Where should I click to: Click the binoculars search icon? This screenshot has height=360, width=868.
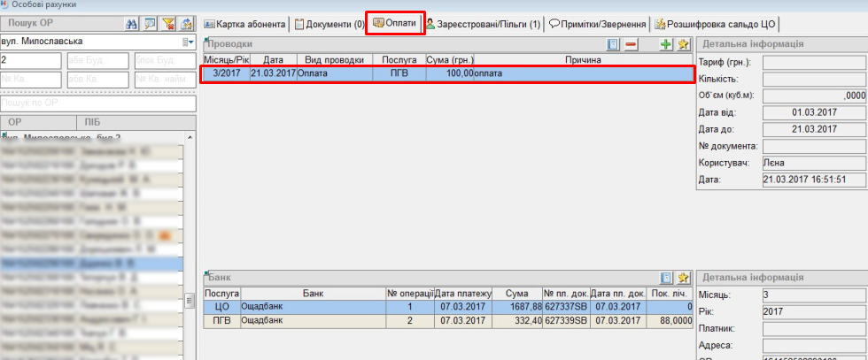(133, 24)
